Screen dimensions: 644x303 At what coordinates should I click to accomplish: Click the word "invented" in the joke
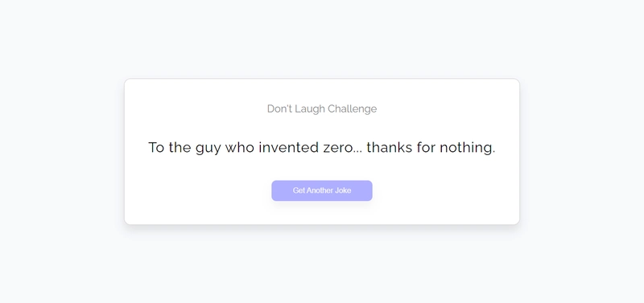[289, 148]
